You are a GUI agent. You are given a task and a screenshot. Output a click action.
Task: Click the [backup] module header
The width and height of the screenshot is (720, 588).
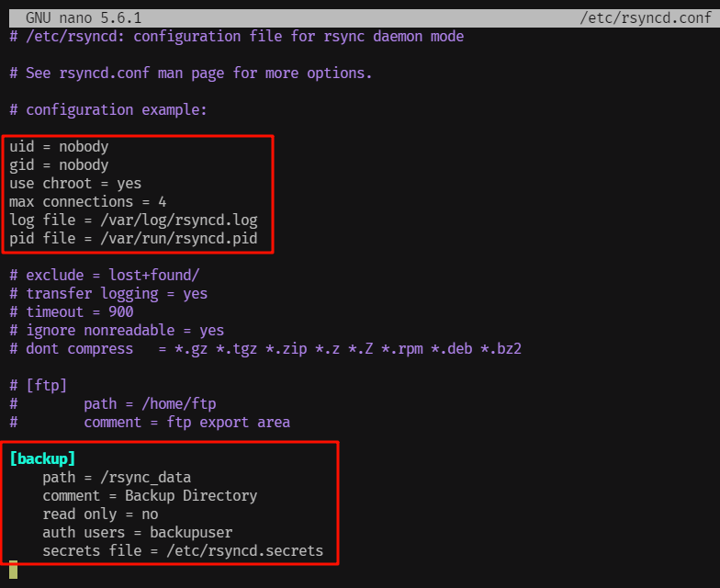point(42,459)
